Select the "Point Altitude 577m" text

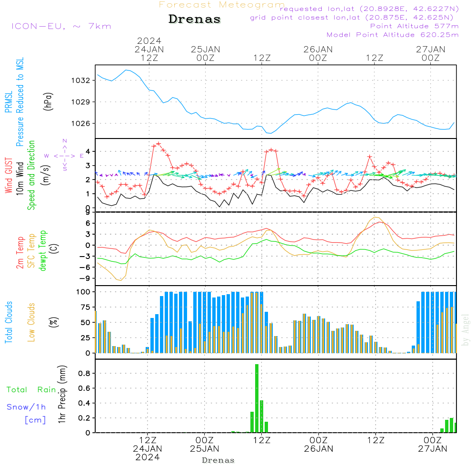point(415,26)
